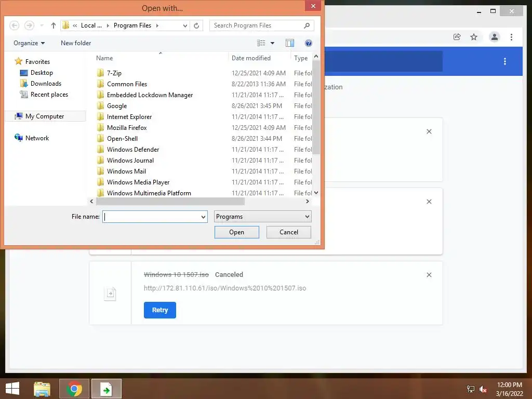Go back using the dialog's back arrow

[x=14, y=25]
